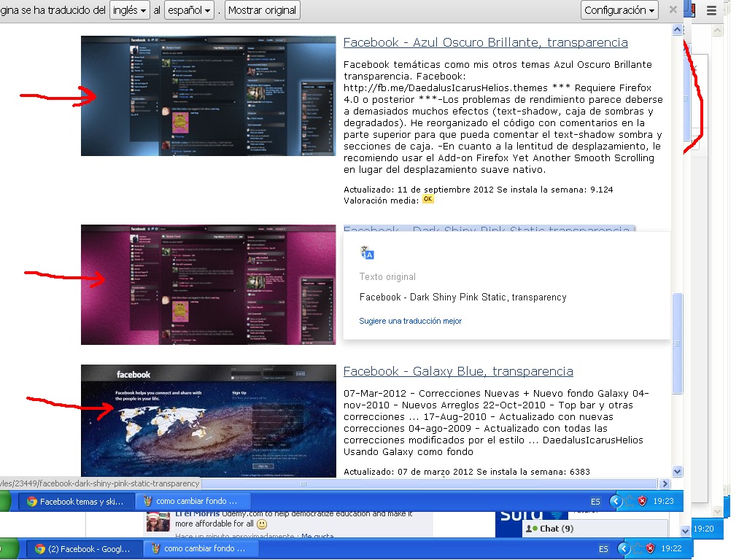Click the Texto original label
747x560 pixels.
387,276
